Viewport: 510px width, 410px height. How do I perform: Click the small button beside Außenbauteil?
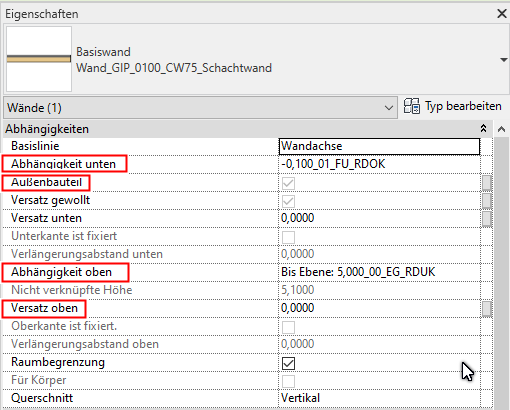tap(487, 183)
